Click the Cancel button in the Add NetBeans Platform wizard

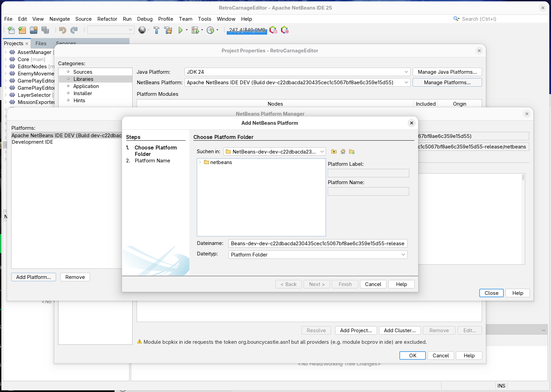pyautogui.click(x=373, y=284)
